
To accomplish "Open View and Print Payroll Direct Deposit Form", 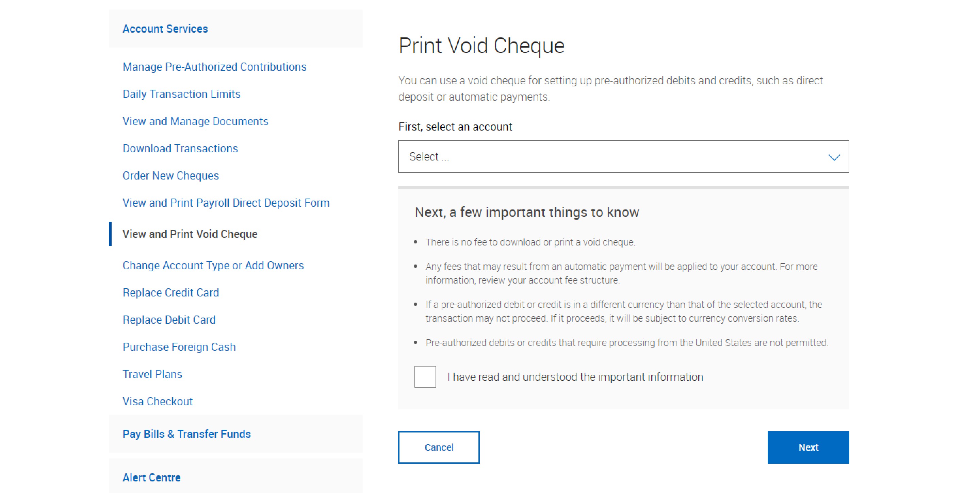I will 225,203.
